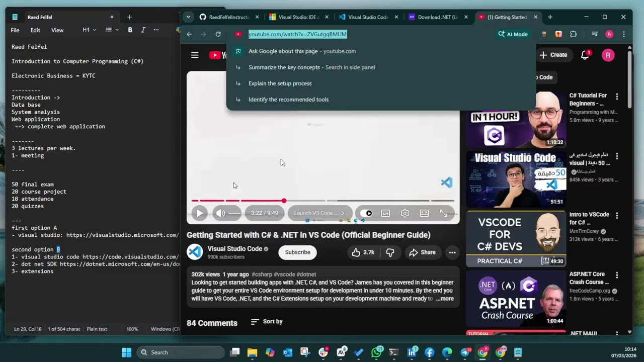Adjust the video volume slider
644x362 pixels.
tap(234, 213)
